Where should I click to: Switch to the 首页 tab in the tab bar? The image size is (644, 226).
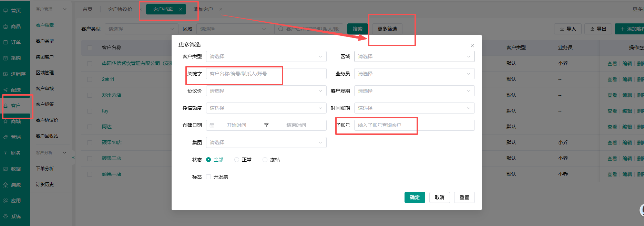coord(88,9)
